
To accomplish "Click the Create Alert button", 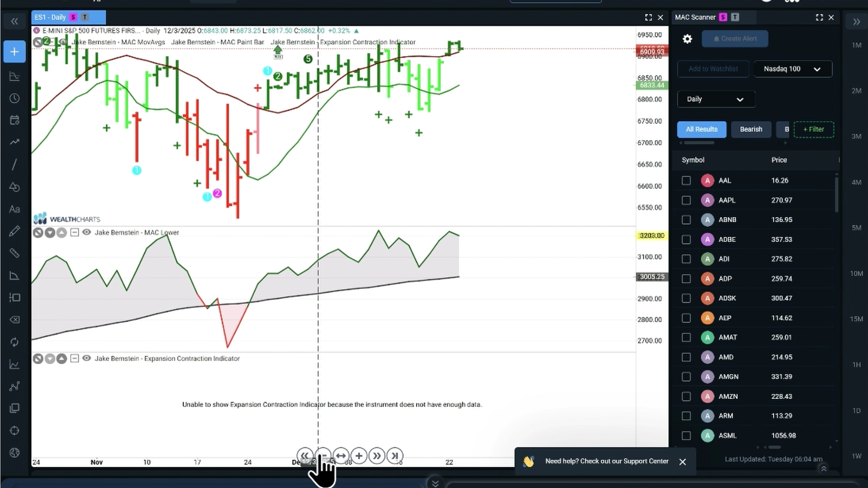I will point(735,39).
